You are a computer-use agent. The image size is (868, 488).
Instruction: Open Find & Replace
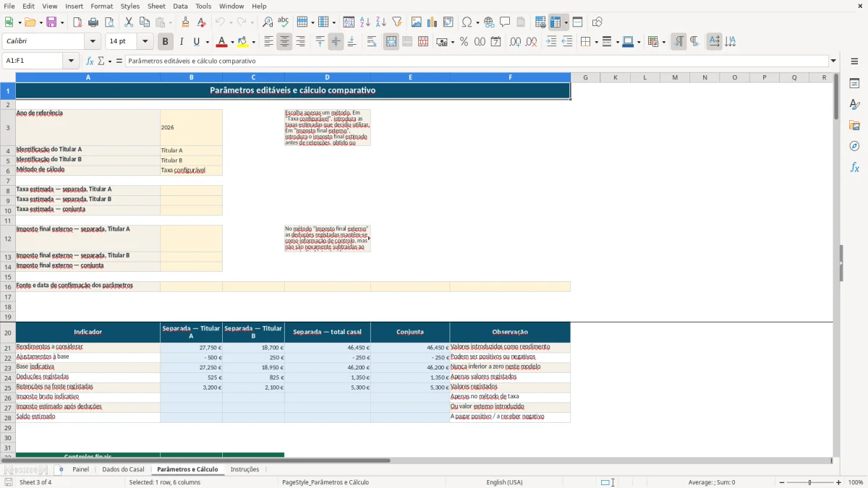tap(268, 22)
